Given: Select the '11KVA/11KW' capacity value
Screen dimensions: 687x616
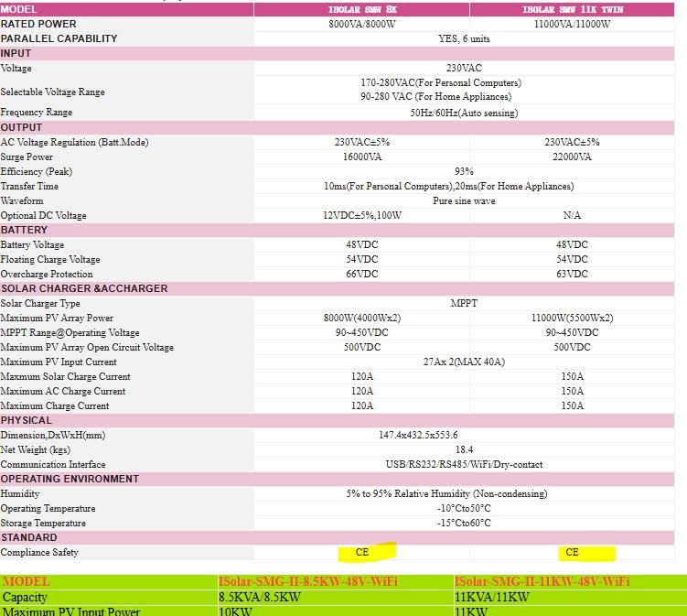Looking at the screenshot, I should (492, 597).
